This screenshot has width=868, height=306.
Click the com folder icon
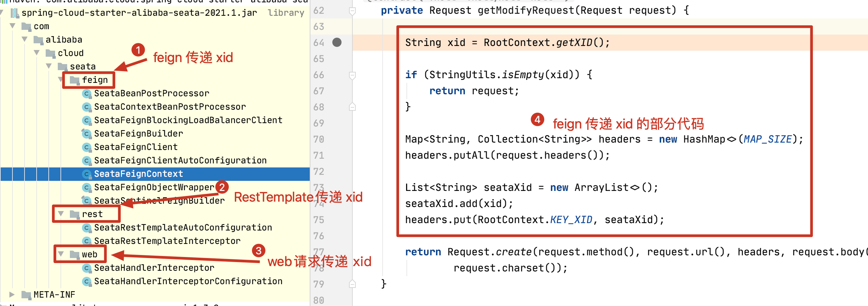pos(26,26)
